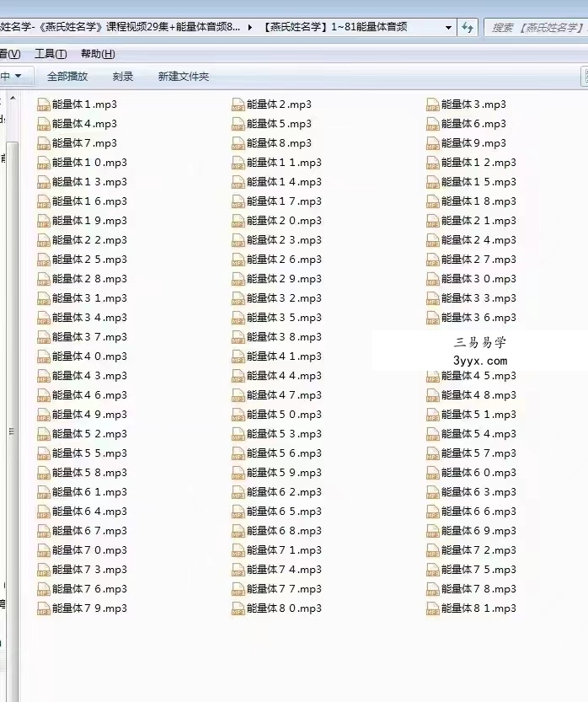Select the MP3 icon of 能量体14.mp3
This screenshot has width=588, height=702.
(x=238, y=182)
